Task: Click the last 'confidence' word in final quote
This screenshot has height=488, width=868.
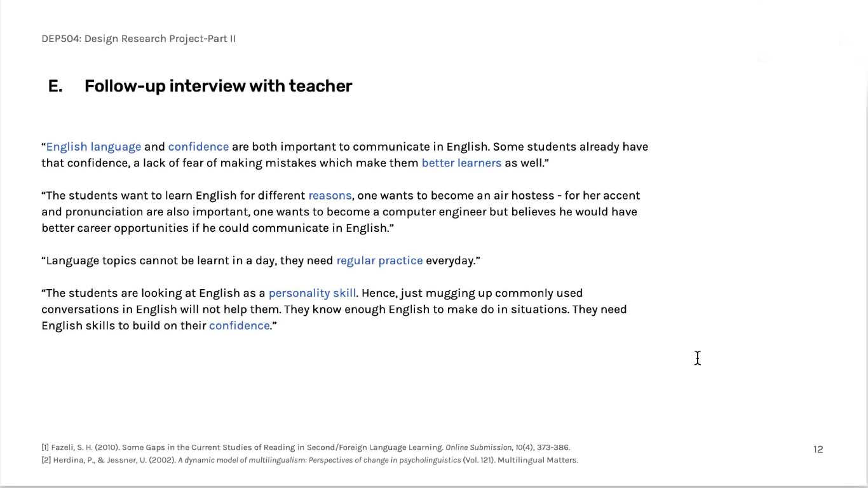Action: point(240,325)
